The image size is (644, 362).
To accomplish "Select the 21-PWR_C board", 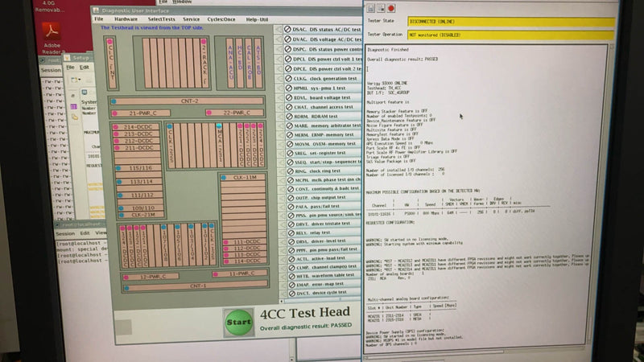I will point(140,113).
